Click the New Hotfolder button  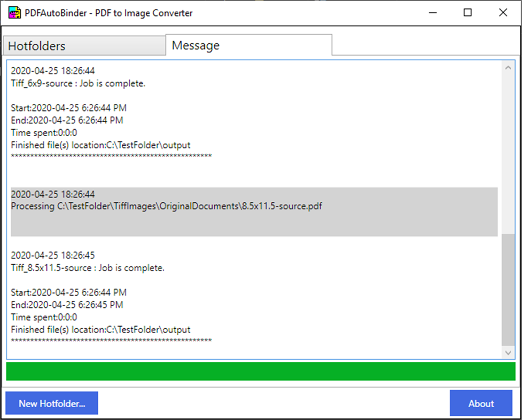point(51,403)
